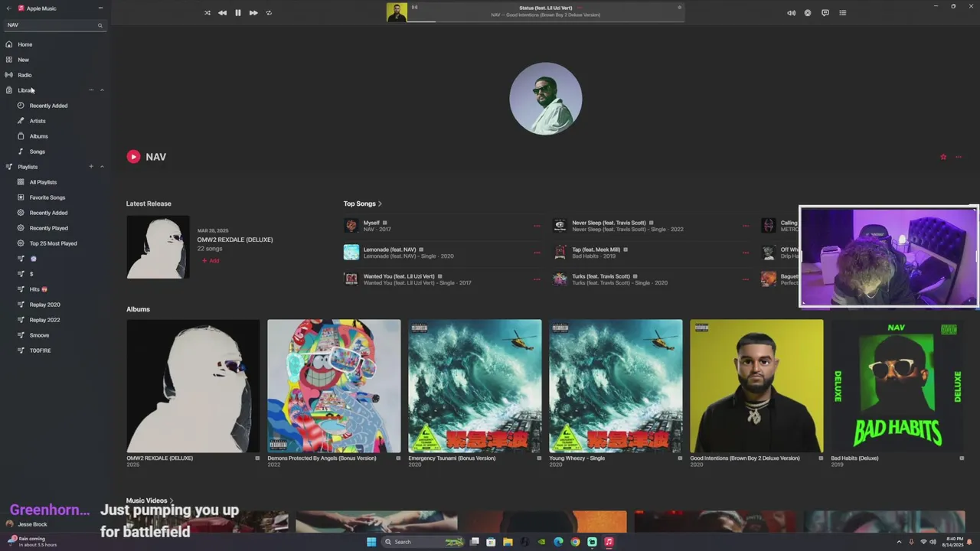Image resolution: width=980 pixels, height=551 pixels.
Task: Skip to next track
Action: pyautogui.click(x=253, y=13)
